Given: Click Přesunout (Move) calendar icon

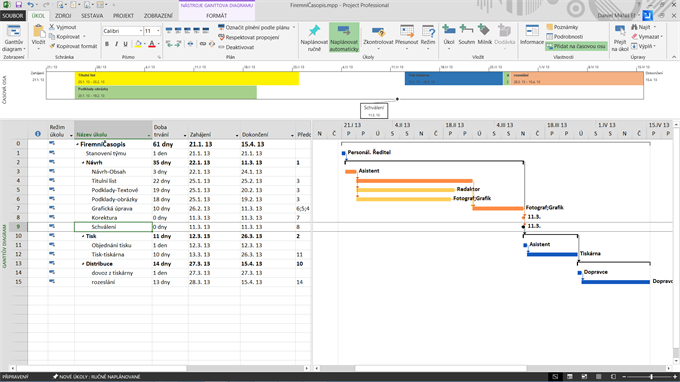Looking at the screenshot, I should 407,32.
